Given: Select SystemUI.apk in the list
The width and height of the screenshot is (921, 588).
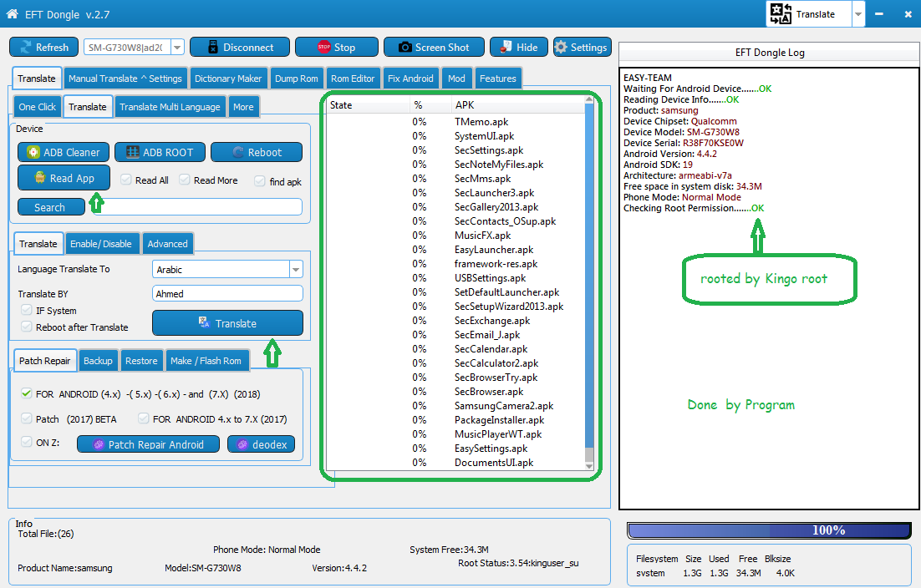Looking at the screenshot, I should [x=455, y=136].
